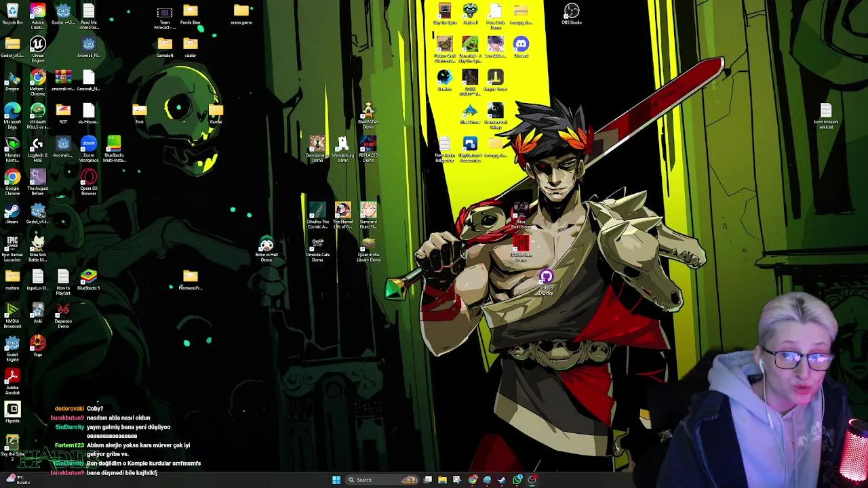Open the Dragon desktop shortcut
This screenshot has width=868, height=488.
(x=12, y=80)
